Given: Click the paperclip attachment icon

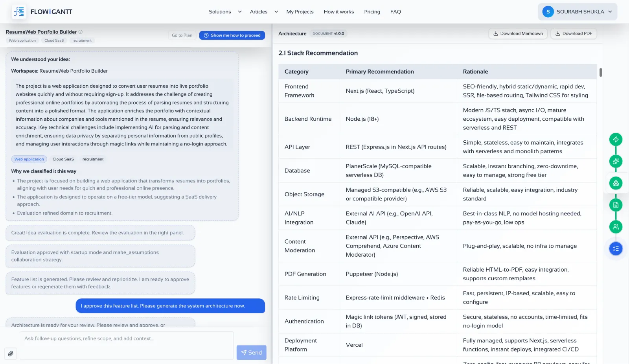Looking at the screenshot, I should pos(11,353).
